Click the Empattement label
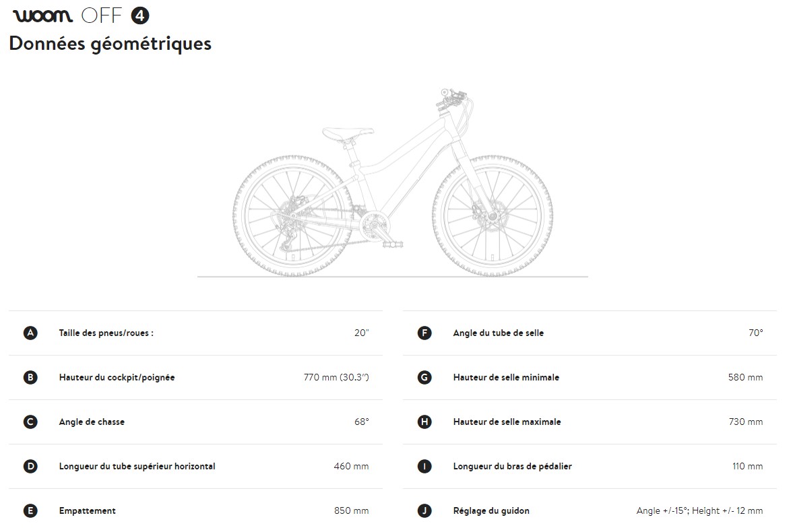Screen dimensions: 791x532 (x=87, y=510)
